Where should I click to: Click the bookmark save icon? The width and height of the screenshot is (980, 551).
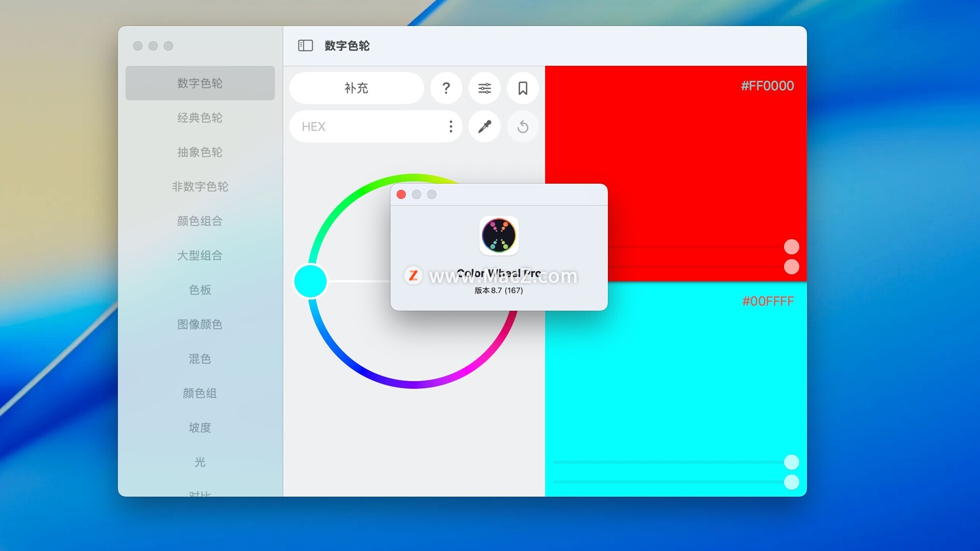523,88
